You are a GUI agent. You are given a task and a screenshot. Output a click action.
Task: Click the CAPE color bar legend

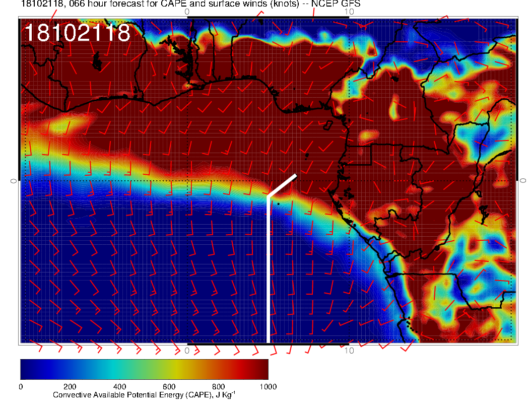click(x=144, y=369)
